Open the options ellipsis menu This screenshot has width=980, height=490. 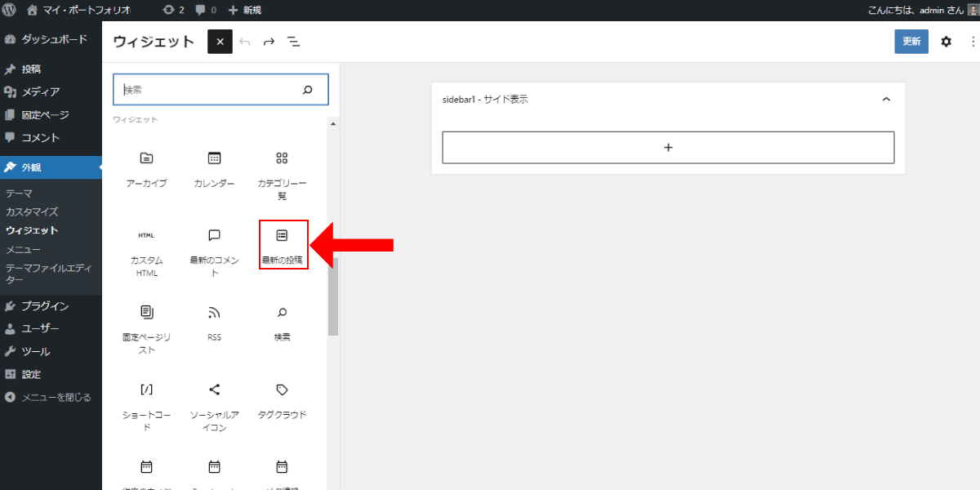pos(973,42)
